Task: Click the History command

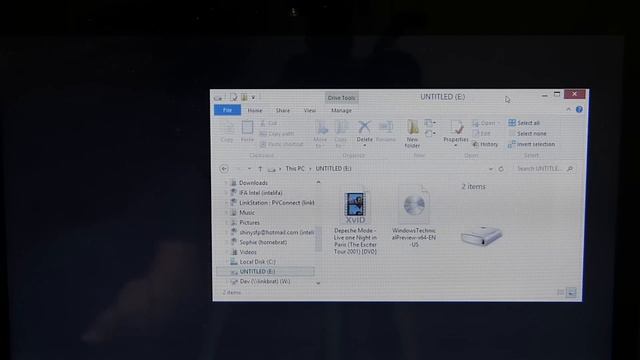Action: [485, 144]
